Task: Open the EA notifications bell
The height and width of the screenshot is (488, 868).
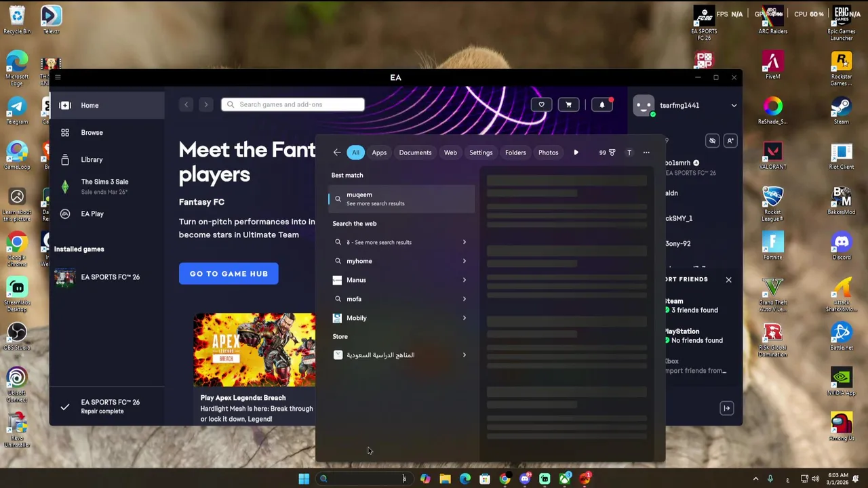Action: point(601,104)
